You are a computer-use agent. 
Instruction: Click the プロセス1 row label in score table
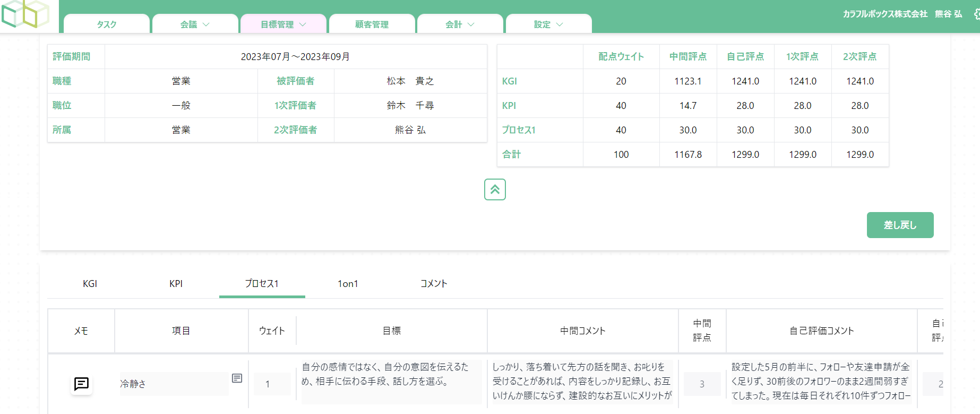point(519,130)
